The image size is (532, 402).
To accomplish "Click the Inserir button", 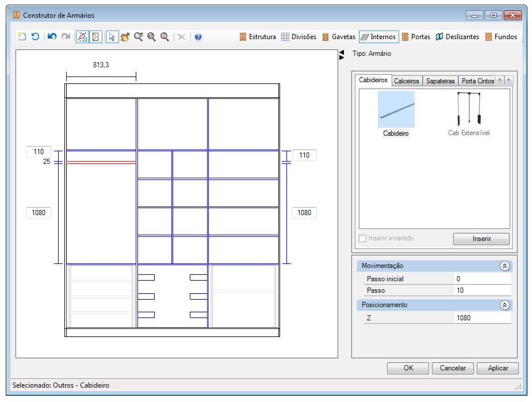I will point(481,239).
